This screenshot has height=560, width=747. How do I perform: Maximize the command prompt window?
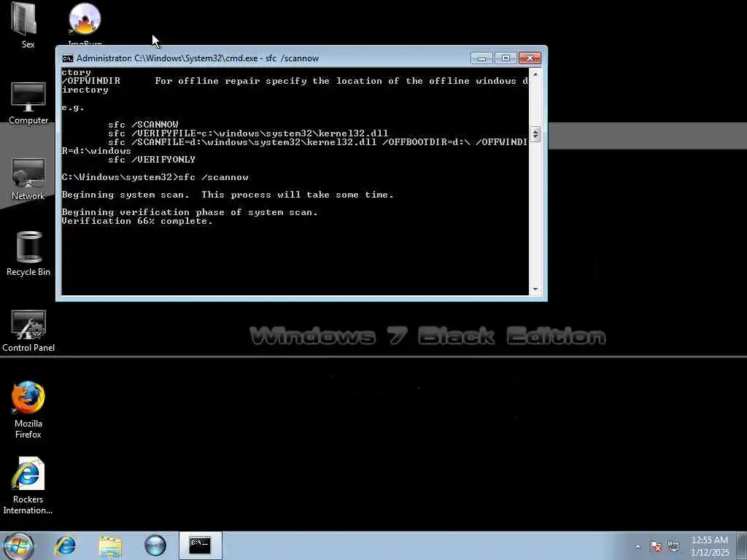click(506, 58)
